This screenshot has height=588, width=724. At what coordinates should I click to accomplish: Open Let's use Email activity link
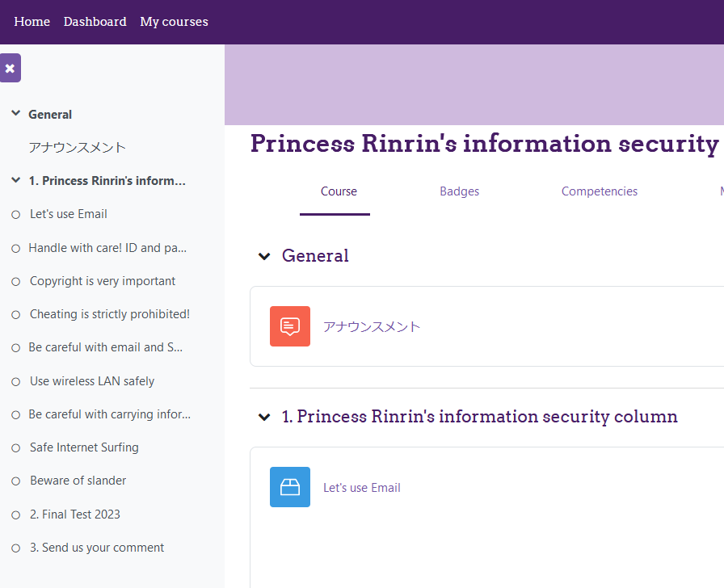pyautogui.click(x=361, y=487)
